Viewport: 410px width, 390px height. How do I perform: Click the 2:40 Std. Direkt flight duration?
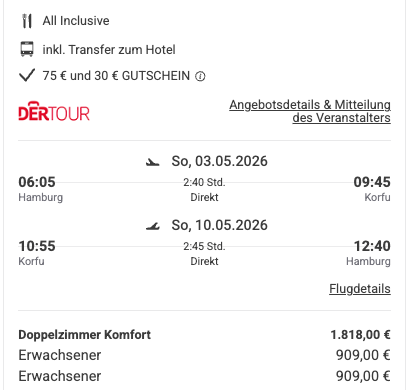204,189
